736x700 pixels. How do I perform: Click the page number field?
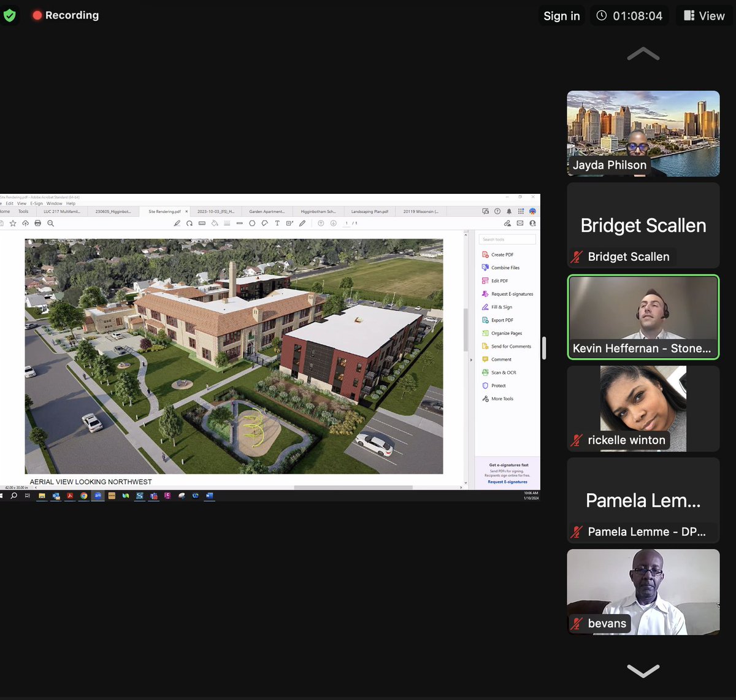pos(347,223)
